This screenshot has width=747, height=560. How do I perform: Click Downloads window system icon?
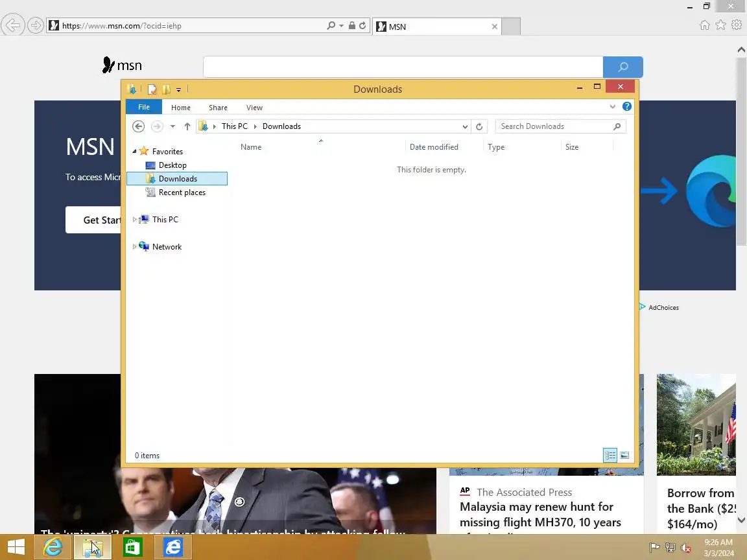point(132,89)
